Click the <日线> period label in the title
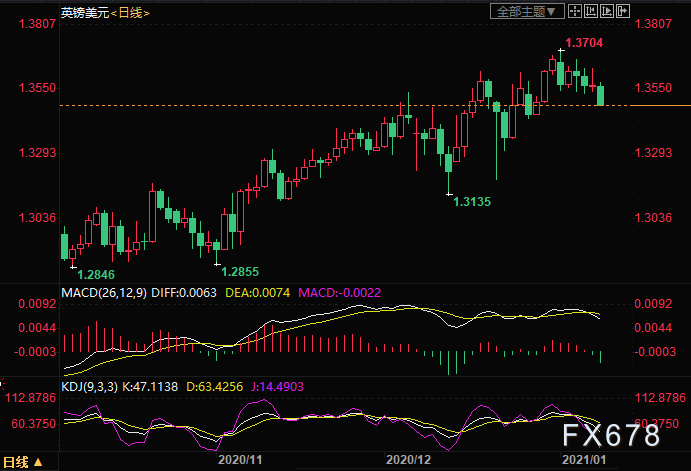This screenshot has height=471, width=691. pos(130,13)
